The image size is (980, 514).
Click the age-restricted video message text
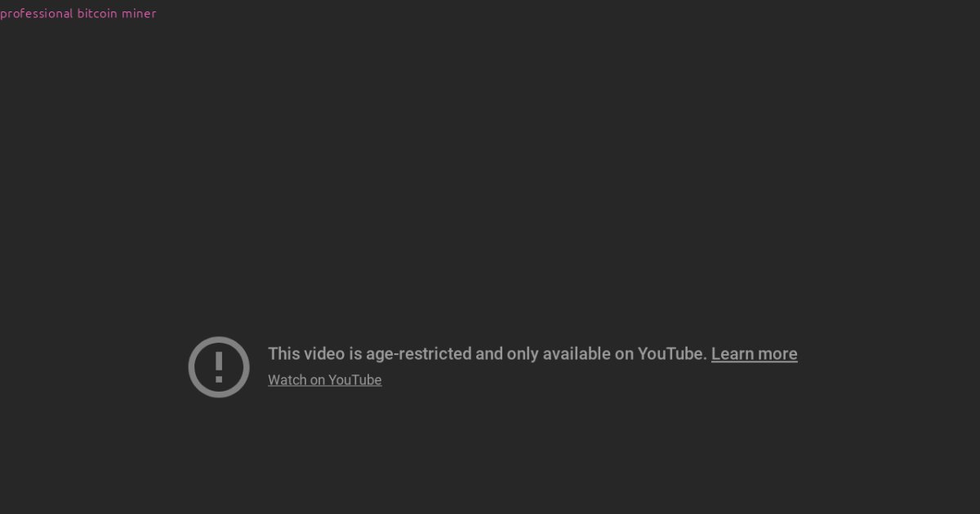coord(487,354)
